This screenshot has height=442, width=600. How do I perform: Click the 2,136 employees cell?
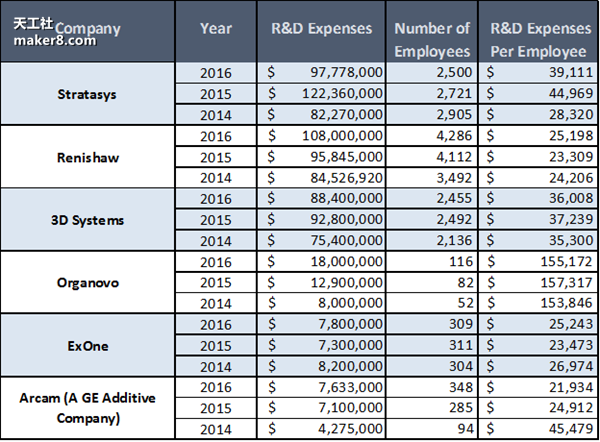[432, 240]
